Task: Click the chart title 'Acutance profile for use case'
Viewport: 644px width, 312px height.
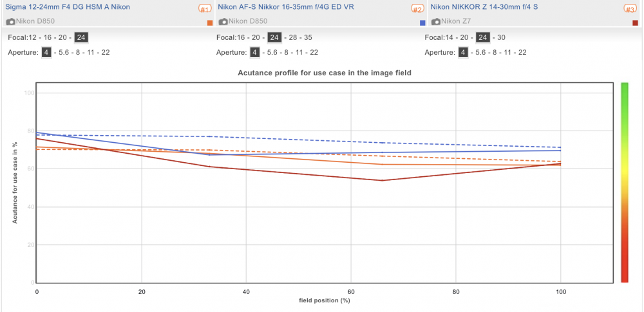Action: click(325, 73)
